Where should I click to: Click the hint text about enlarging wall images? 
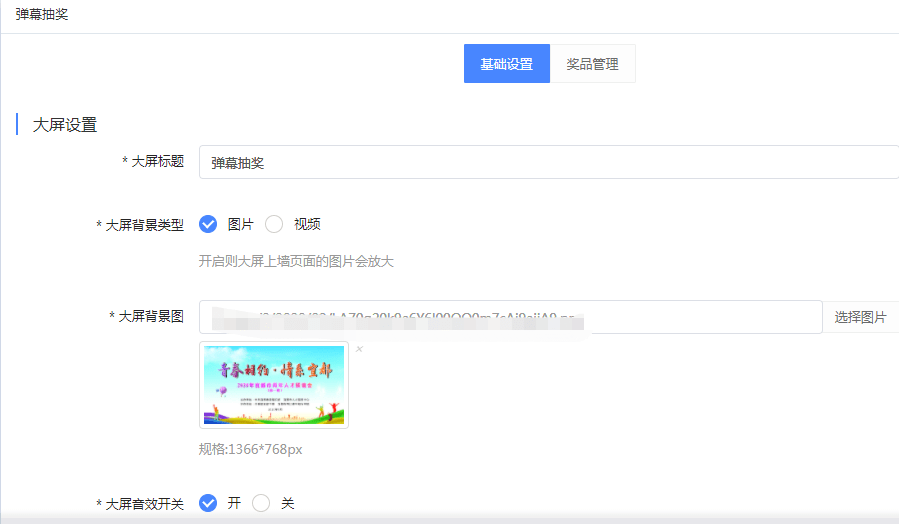(x=296, y=262)
